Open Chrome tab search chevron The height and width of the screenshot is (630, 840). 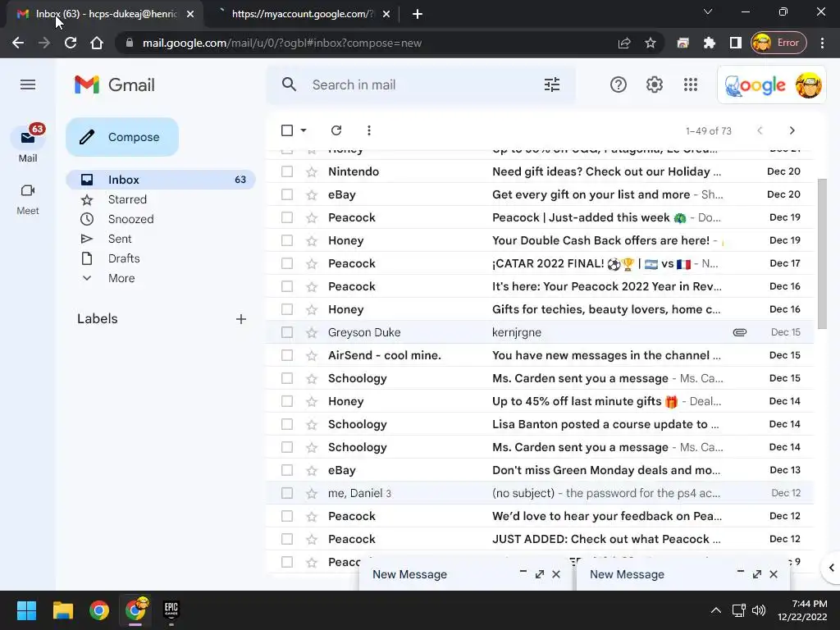coord(708,11)
